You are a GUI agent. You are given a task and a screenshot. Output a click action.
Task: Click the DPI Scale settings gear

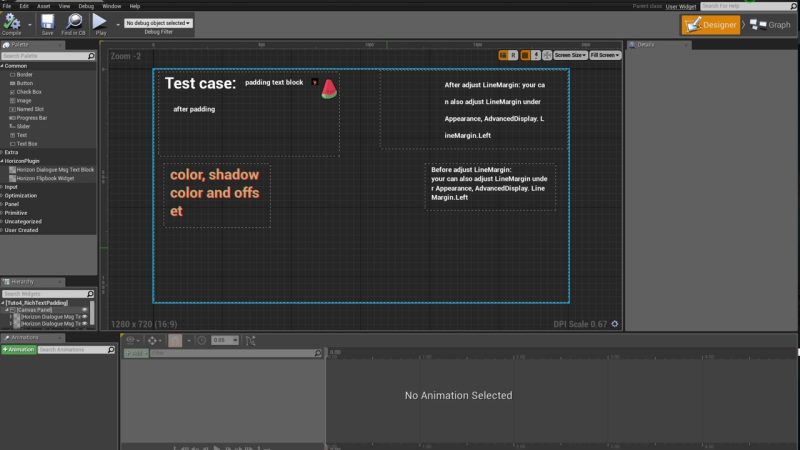point(615,324)
